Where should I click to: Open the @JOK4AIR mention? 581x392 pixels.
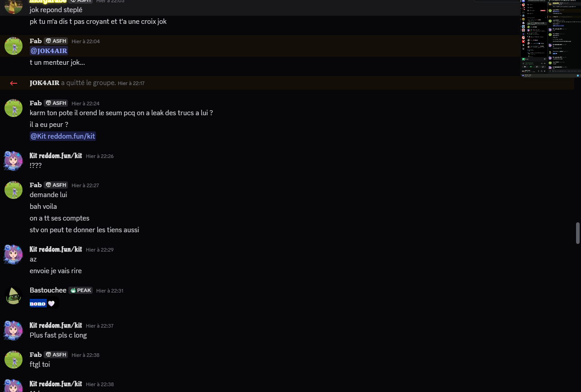pos(49,50)
